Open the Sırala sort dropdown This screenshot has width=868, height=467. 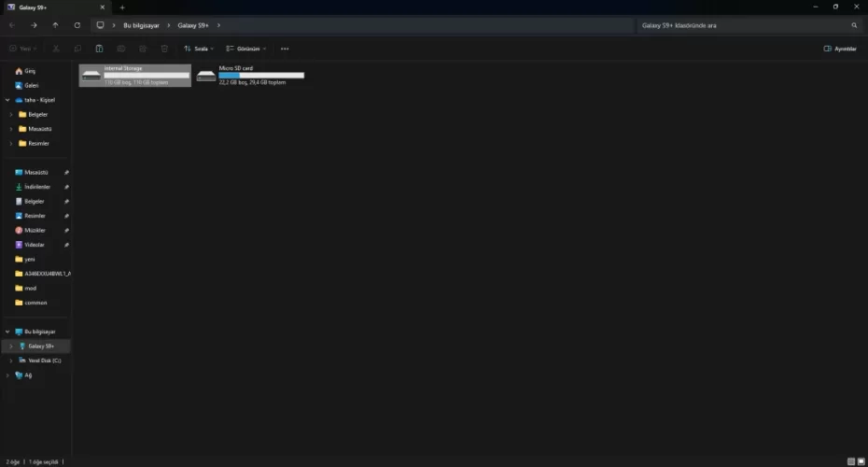tap(198, 49)
